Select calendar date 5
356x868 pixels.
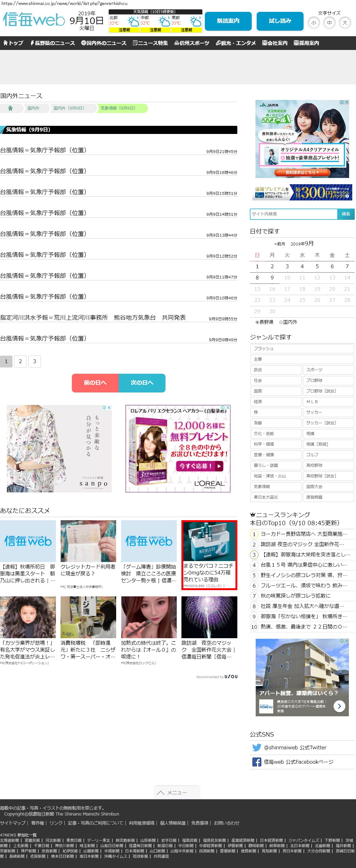coord(317,267)
